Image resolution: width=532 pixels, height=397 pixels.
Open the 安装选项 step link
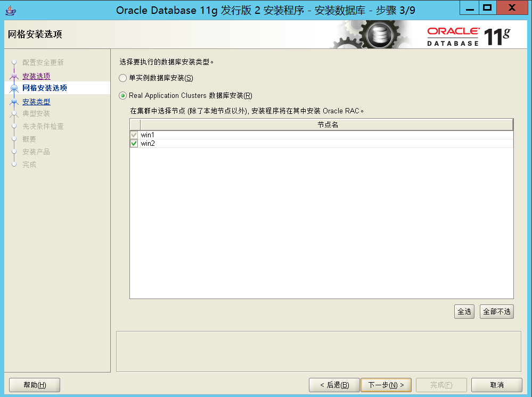click(x=36, y=76)
